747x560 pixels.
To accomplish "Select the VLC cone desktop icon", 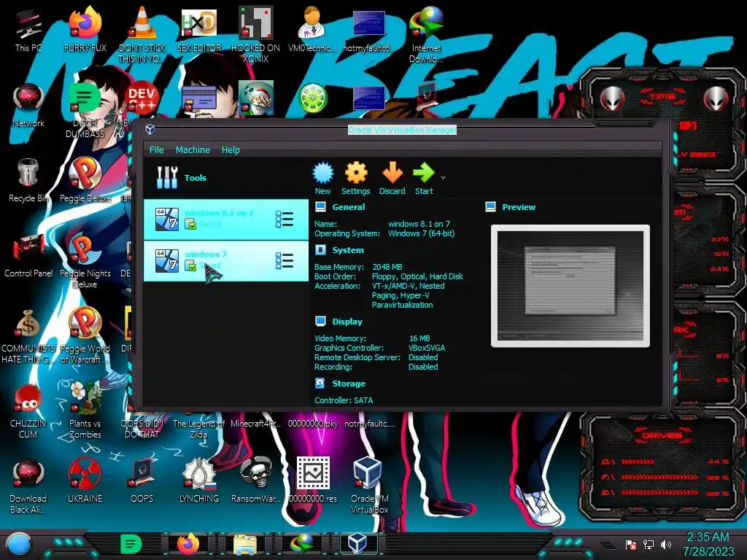I will pyautogui.click(x=142, y=34).
